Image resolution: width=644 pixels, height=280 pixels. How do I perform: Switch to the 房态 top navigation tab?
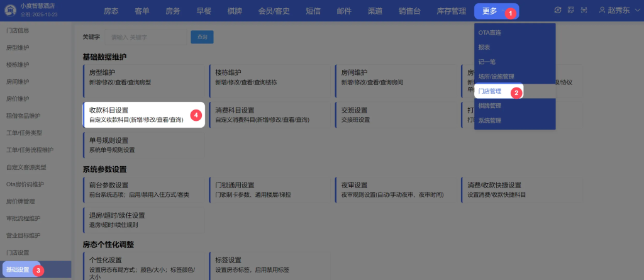[111, 11]
